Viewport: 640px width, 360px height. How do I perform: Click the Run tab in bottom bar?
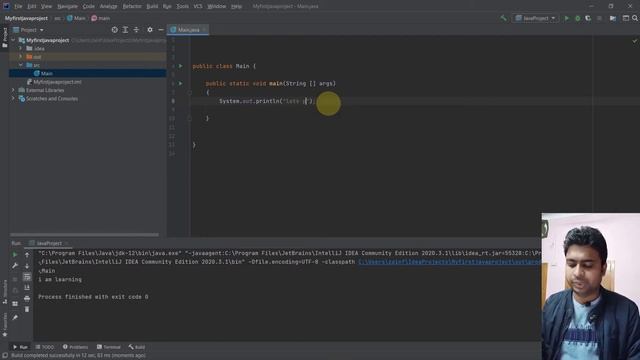pos(20,347)
